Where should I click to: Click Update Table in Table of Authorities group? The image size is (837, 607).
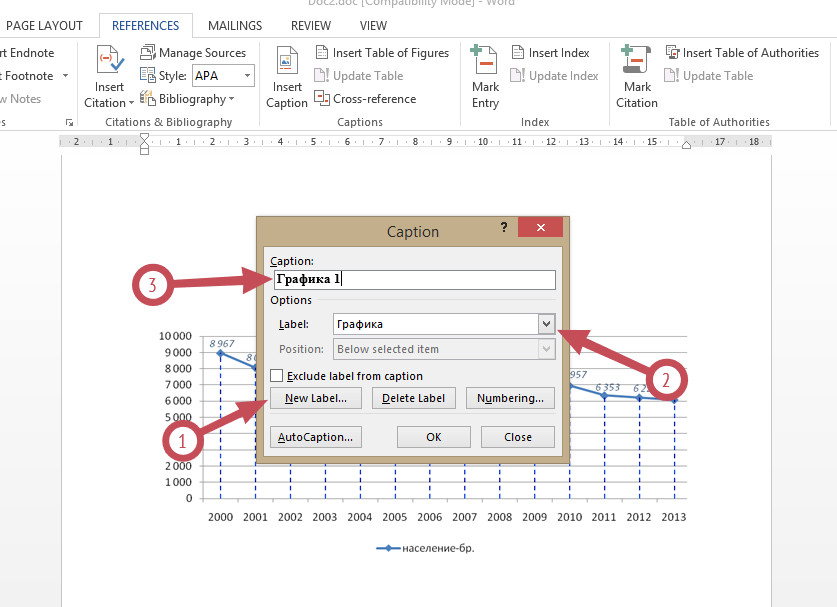pyautogui.click(x=709, y=76)
